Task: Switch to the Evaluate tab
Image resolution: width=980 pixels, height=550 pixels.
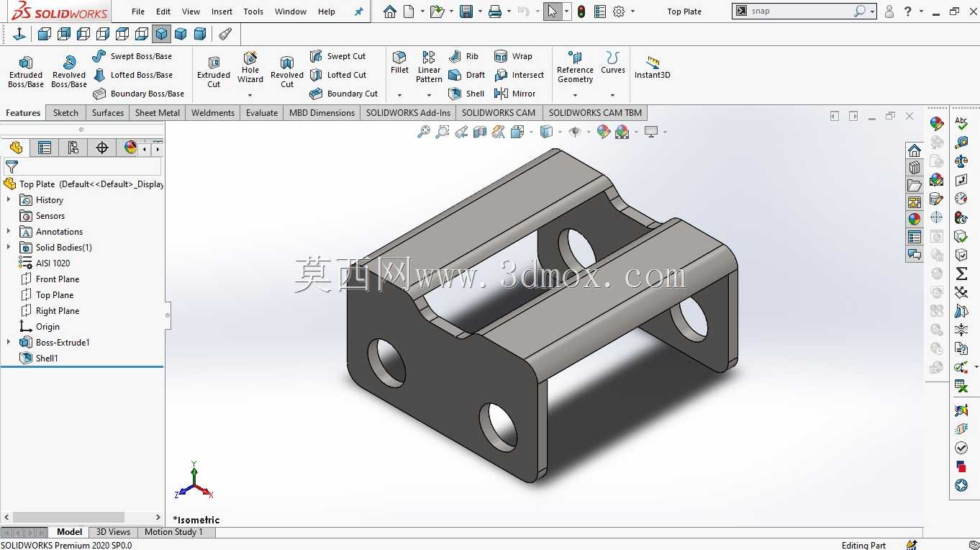Action: pos(262,112)
